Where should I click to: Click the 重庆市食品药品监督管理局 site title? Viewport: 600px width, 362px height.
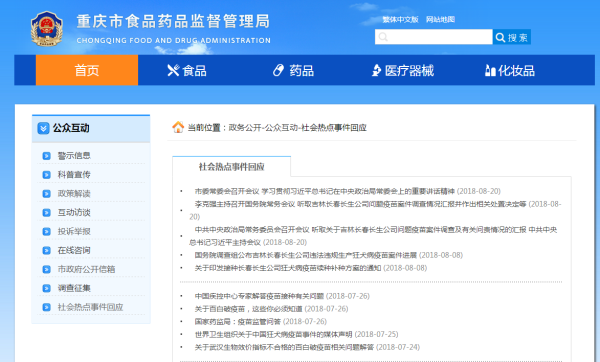tap(173, 21)
